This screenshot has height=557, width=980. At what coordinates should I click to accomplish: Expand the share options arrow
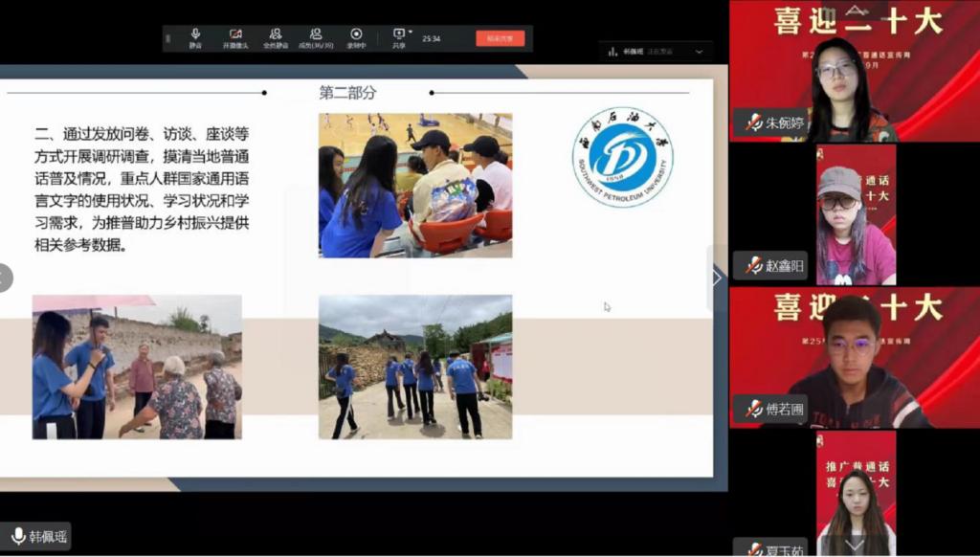click(x=411, y=32)
